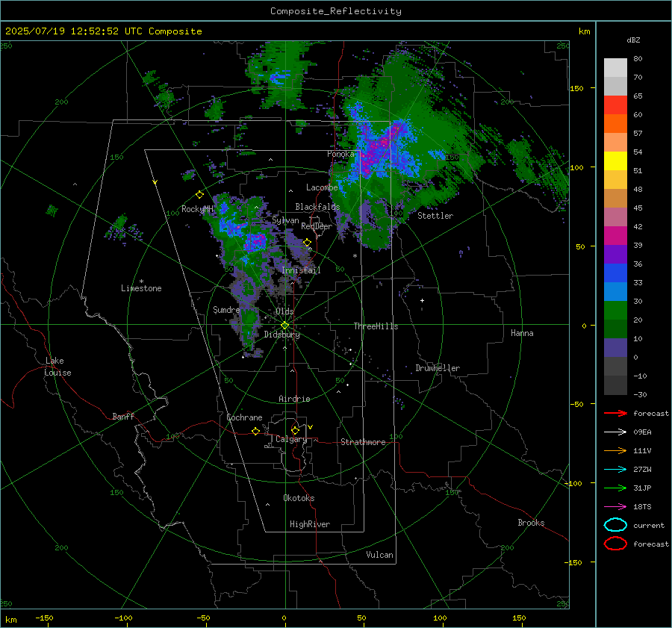Viewport: 672px width, 628px height.
Task: Click the yellow diamond marker near RedDeer
Action: (x=307, y=243)
